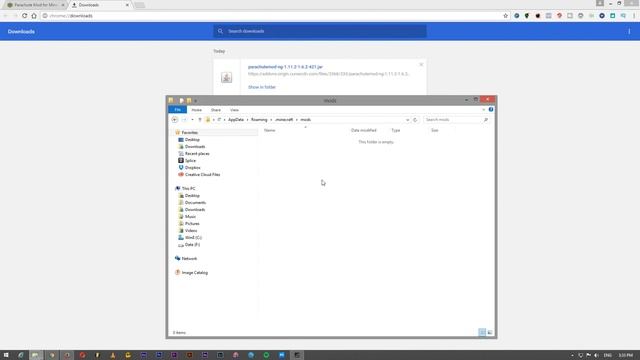The width and height of the screenshot is (640, 360).
Task: Open Image Catalog in navigation pane
Action: point(194,272)
